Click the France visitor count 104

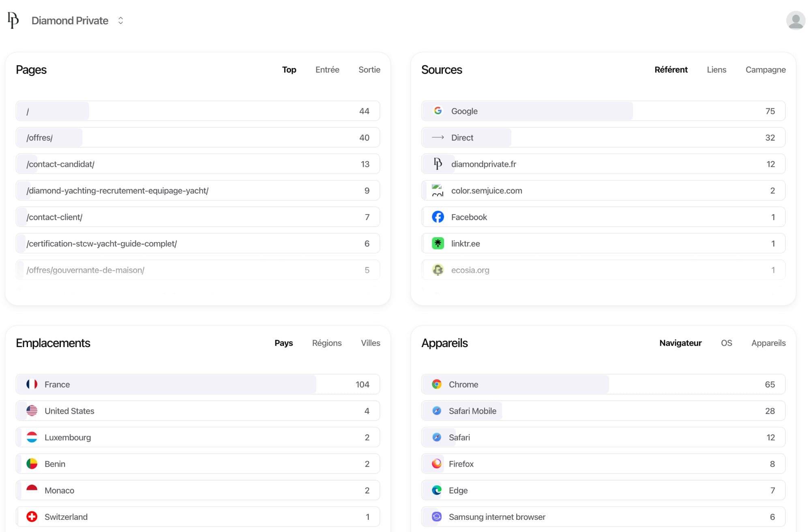[x=363, y=384]
